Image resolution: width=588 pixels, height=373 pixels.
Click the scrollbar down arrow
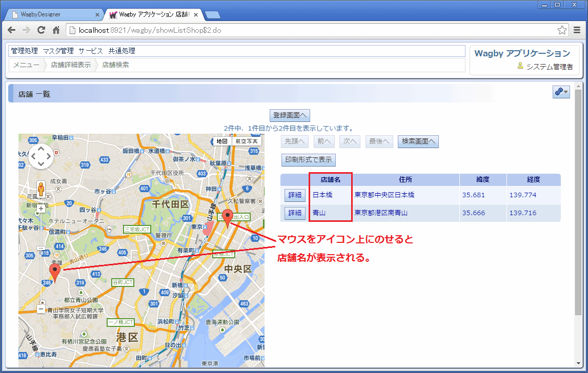(x=578, y=364)
